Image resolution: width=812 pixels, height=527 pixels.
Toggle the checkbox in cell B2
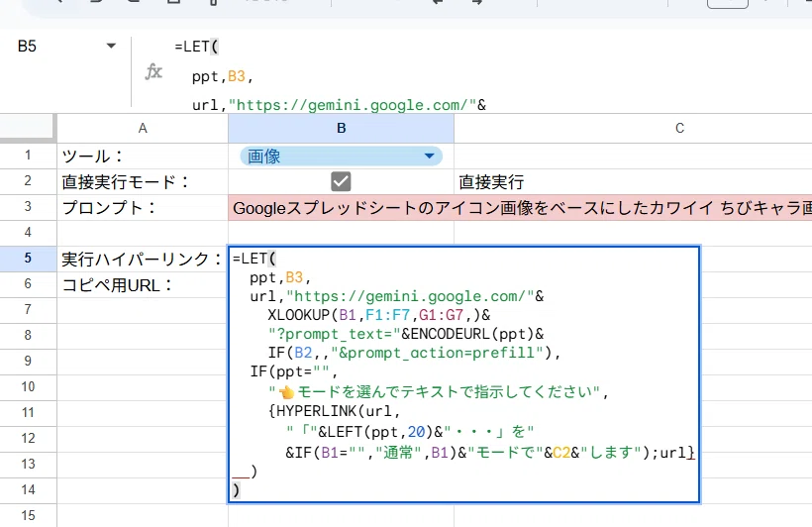341,181
